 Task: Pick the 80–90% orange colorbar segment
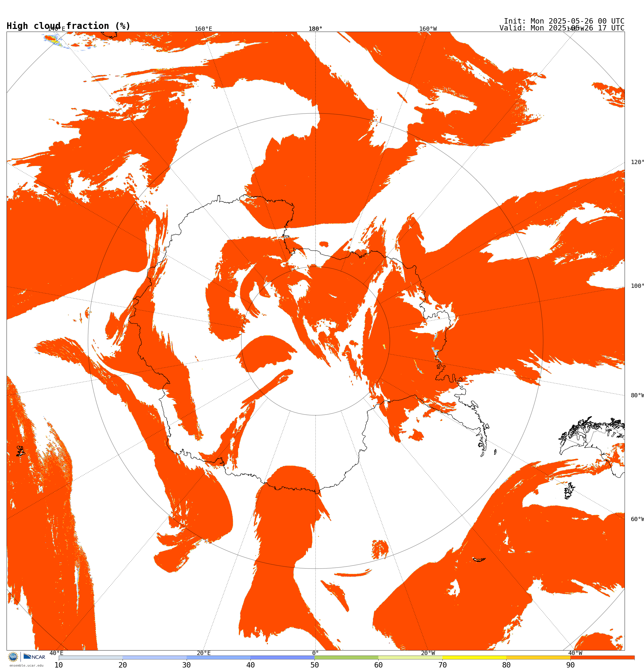coord(538,657)
